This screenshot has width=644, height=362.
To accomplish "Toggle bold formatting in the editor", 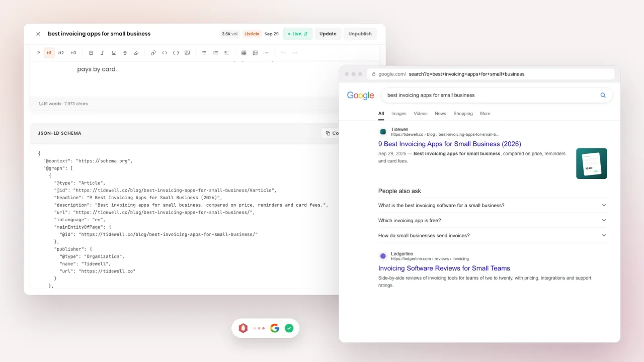I will point(91,53).
